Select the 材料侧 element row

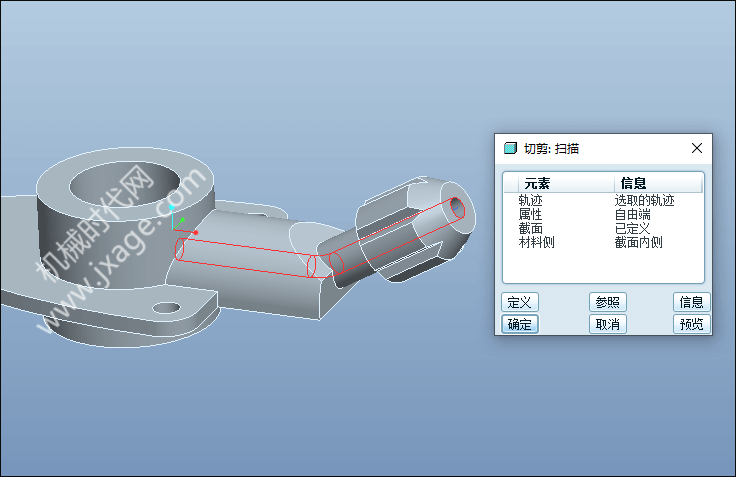click(603, 243)
